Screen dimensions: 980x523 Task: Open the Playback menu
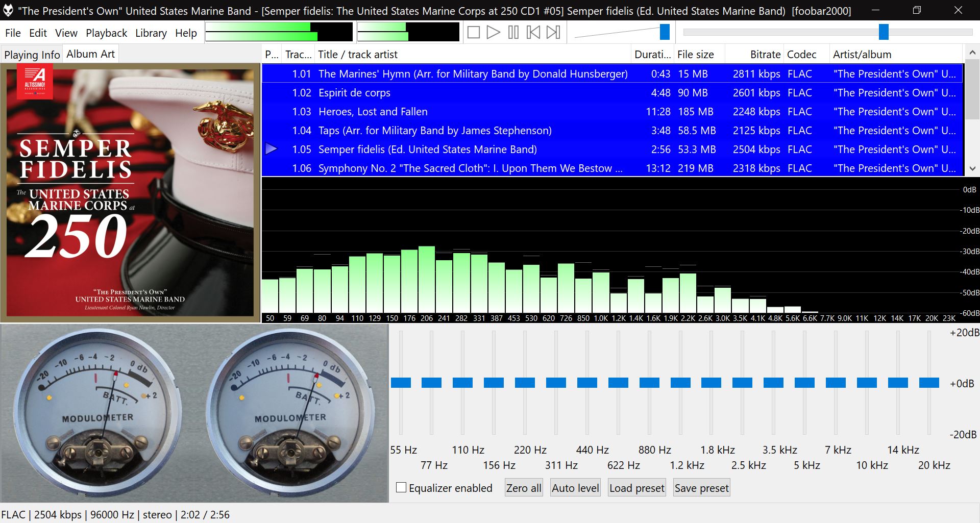tap(106, 33)
